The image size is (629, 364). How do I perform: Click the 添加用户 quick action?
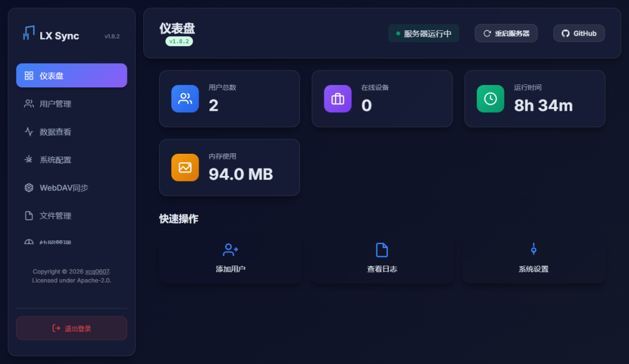[x=230, y=259]
